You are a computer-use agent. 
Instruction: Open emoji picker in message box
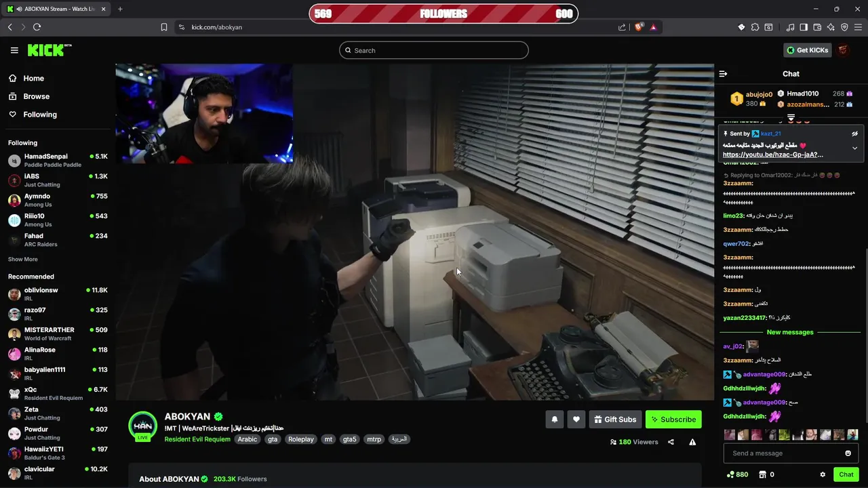tap(848, 453)
